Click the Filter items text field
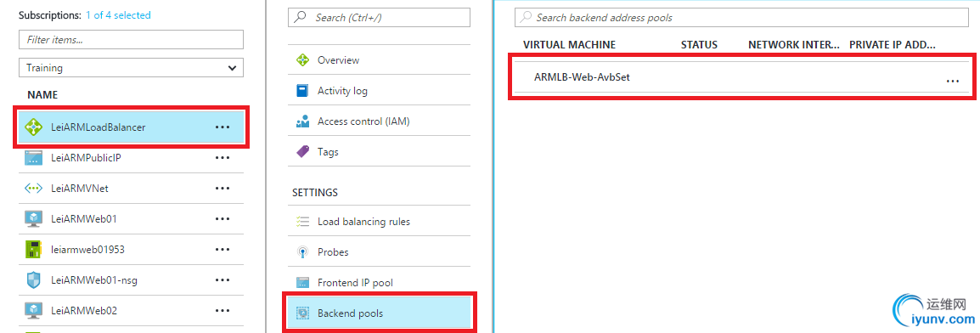Screen dimensions: 980x333 [x=132, y=39]
